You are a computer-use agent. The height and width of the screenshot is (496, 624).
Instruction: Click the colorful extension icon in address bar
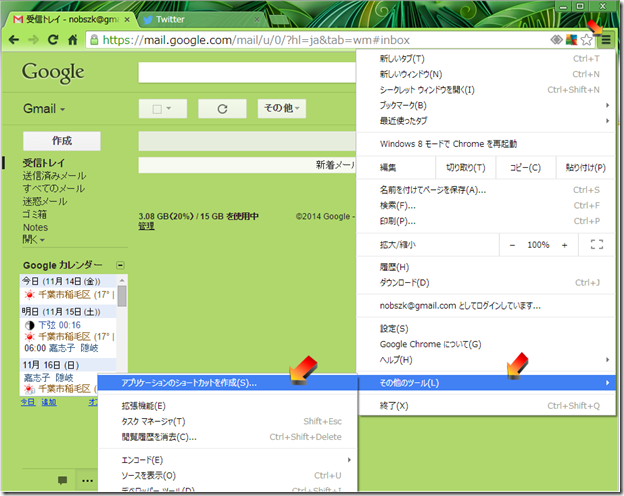pos(571,40)
